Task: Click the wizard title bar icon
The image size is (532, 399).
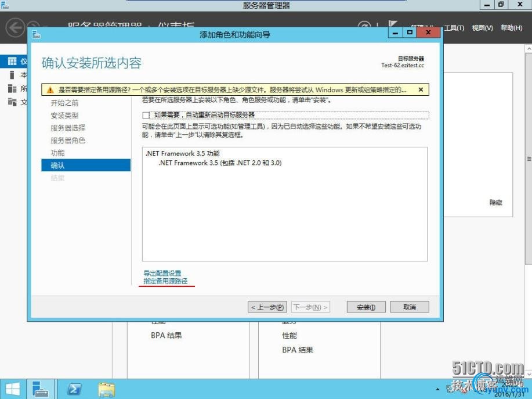Action: (x=37, y=34)
